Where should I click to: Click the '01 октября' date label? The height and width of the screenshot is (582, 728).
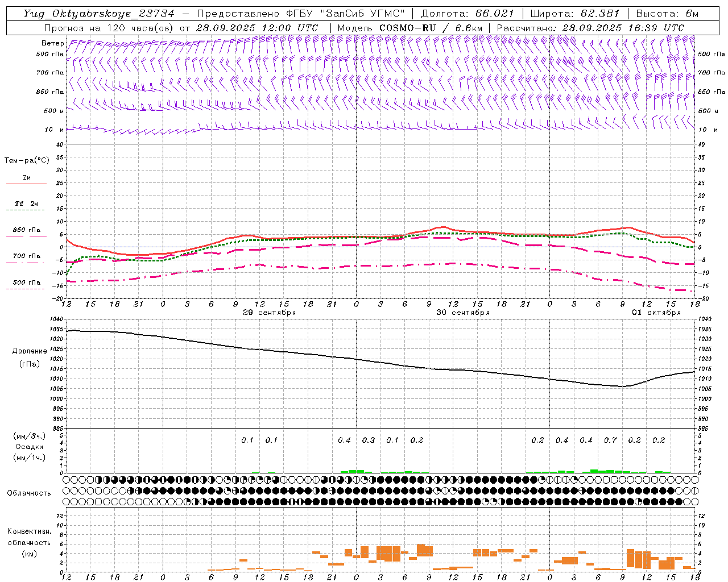coord(656,313)
